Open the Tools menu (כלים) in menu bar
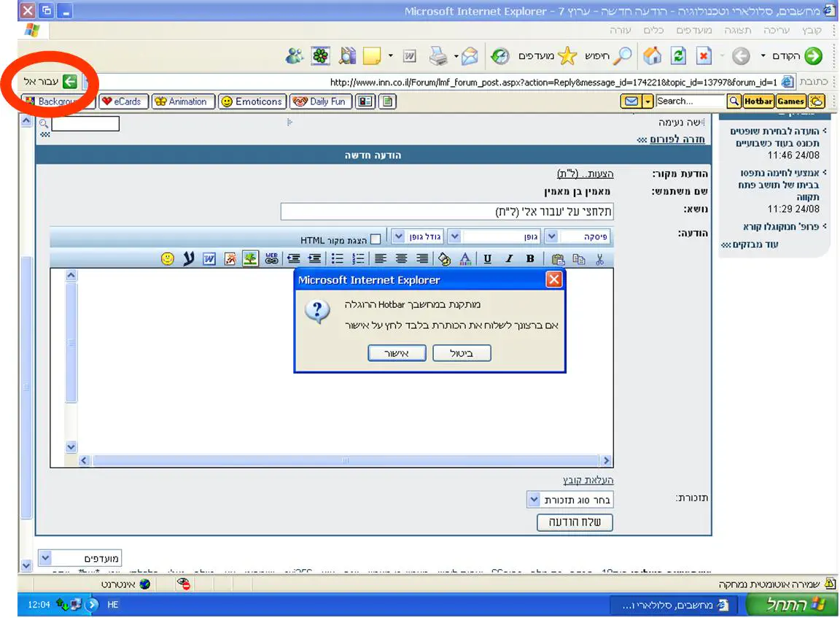The image size is (840, 618). [x=653, y=31]
